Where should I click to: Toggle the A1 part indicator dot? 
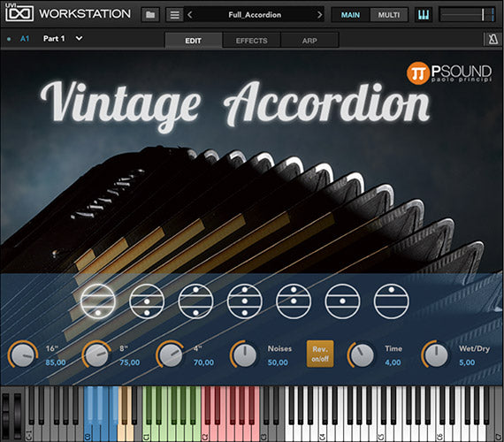[x=9, y=39]
